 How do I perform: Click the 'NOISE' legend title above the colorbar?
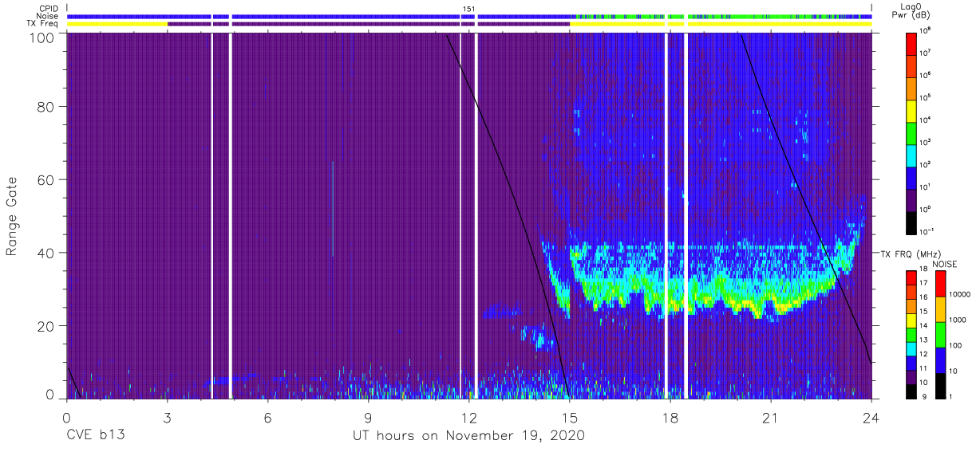click(x=946, y=264)
